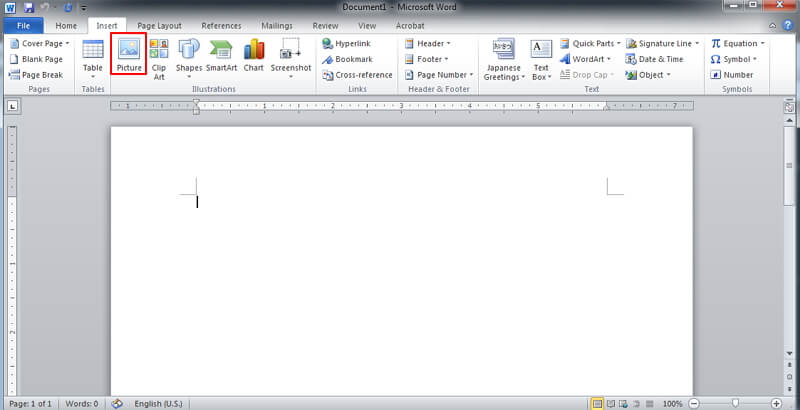Save the document from Quick Access Toolbar

(x=29, y=8)
